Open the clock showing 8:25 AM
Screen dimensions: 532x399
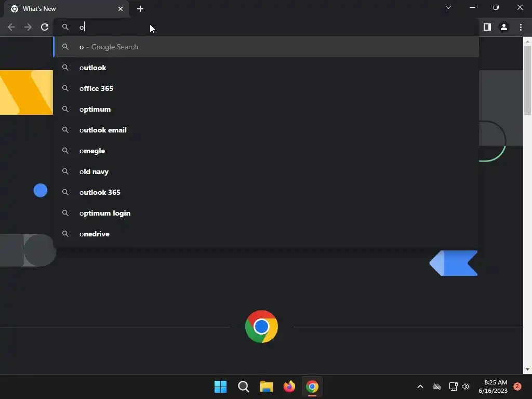(x=493, y=387)
